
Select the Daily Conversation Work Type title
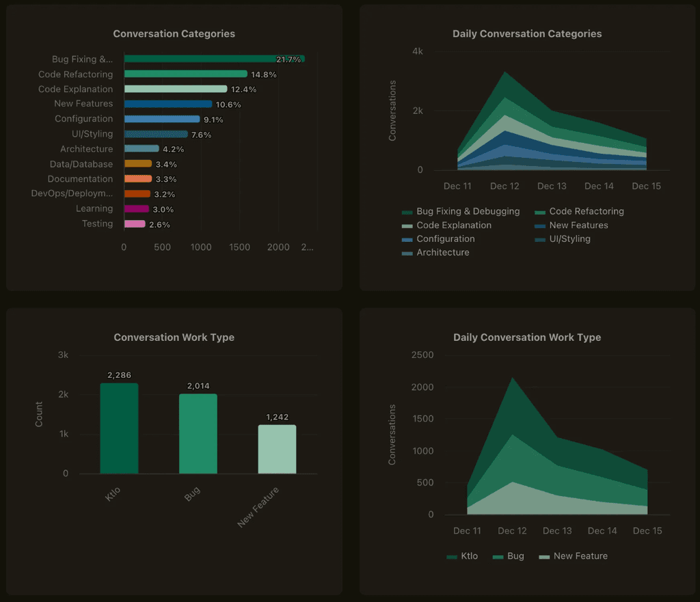pos(527,337)
